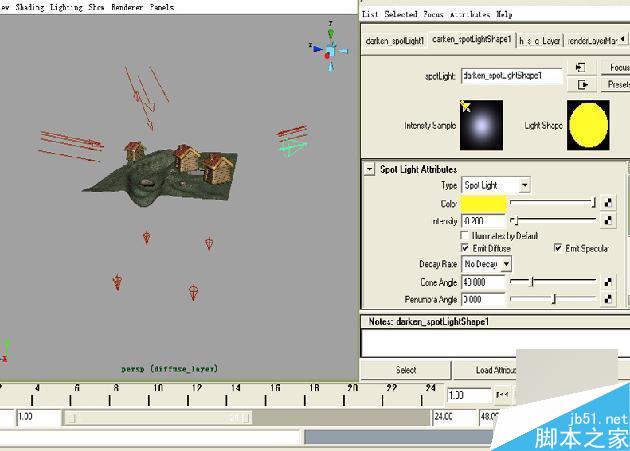The height and width of the screenshot is (451, 630).
Task: Open the Shading menu in viewport
Action: (x=31, y=7)
